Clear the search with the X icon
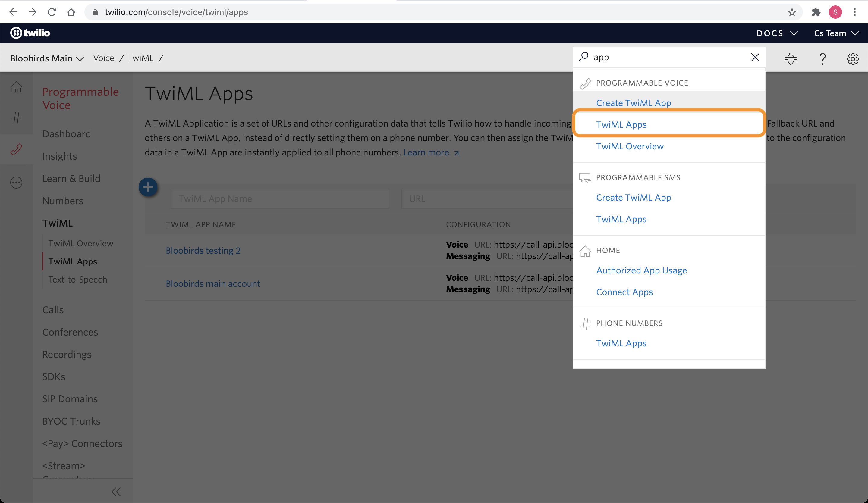The width and height of the screenshot is (868, 503). pos(755,57)
